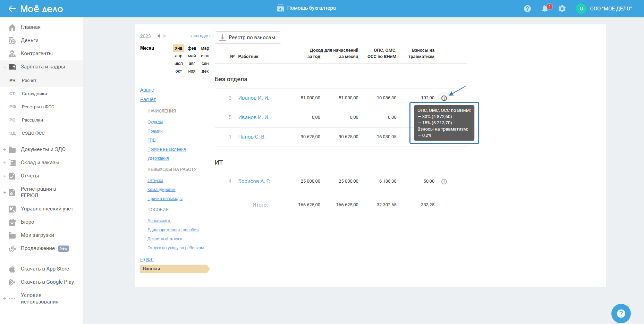Open settings via the gear icon

562,9
